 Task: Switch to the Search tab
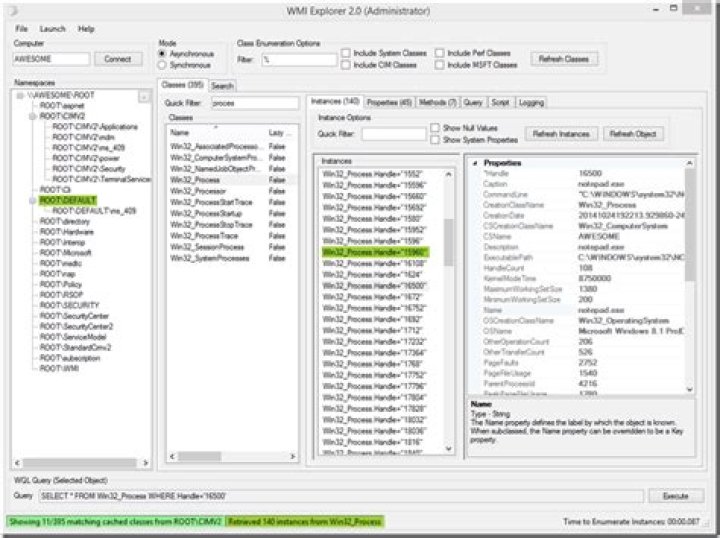pos(222,86)
